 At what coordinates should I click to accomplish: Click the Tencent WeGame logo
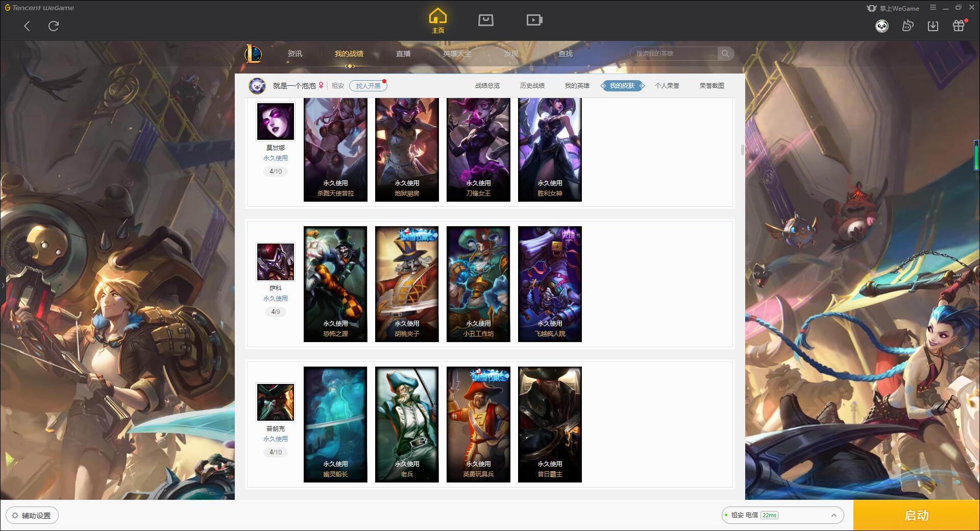pyautogui.click(x=39, y=8)
